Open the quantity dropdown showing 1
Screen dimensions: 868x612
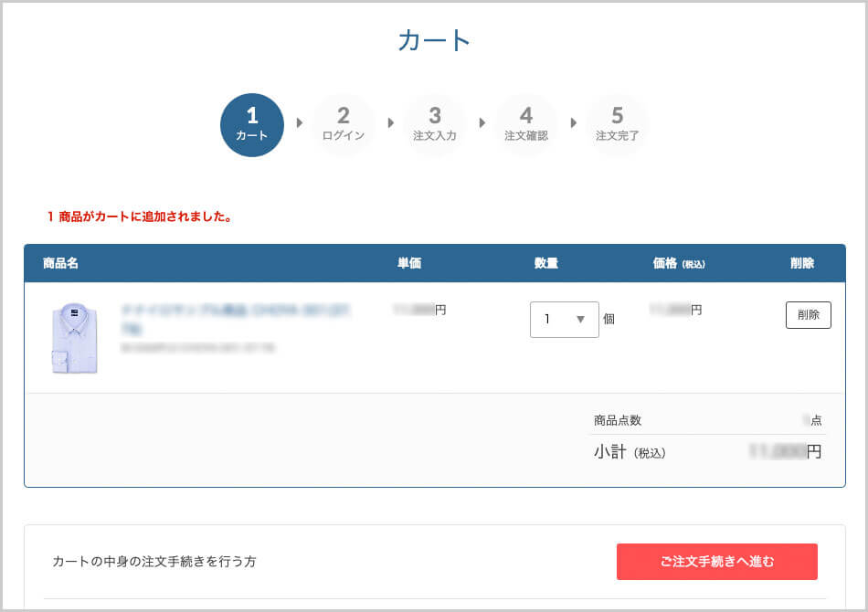coord(564,320)
